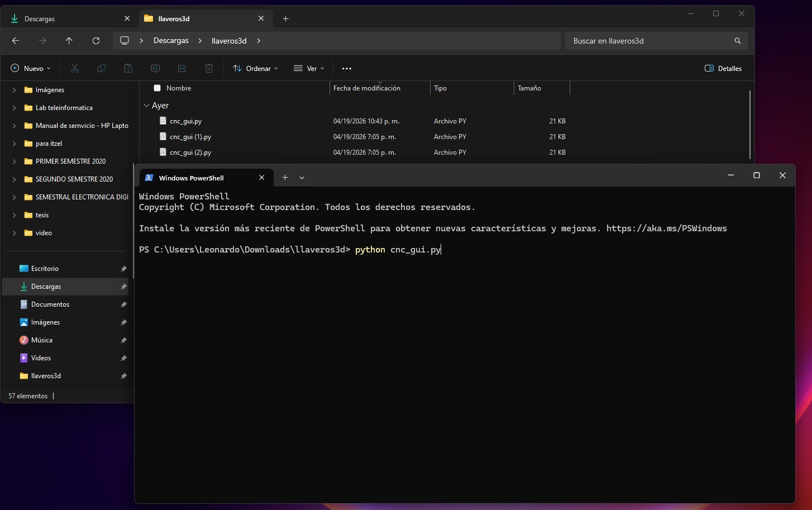The width and height of the screenshot is (812, 510).
Task: Expand breadcrumb chevron after llaveros3d
Action: [259, 41]
